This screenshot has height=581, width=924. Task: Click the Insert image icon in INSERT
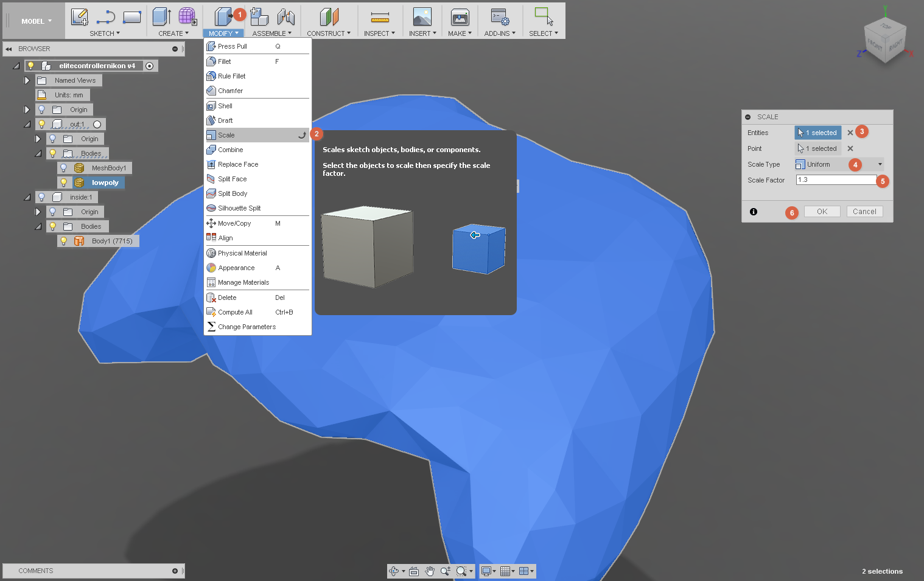tap(422, 17)
